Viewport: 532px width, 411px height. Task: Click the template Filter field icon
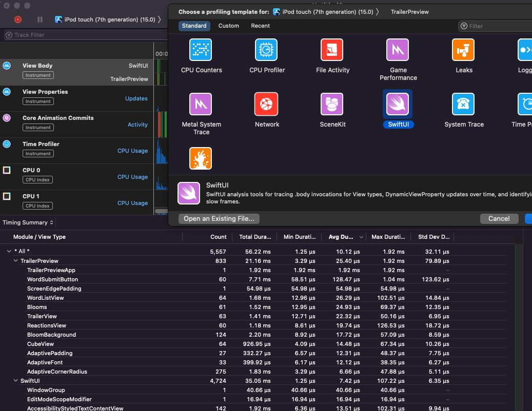(x=464, y=26)
